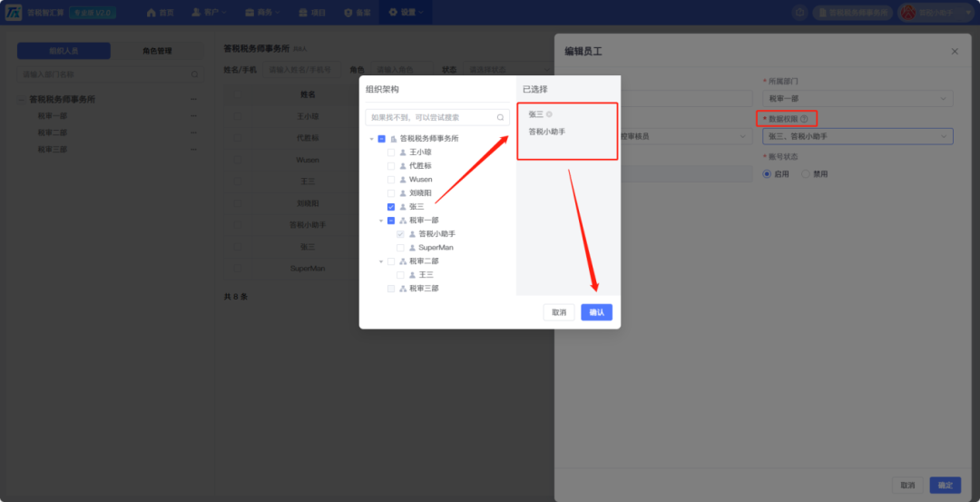Viewport: 980px width, 502px height.
Task: Click the department name search icon in sidebar
Action: 195,74
